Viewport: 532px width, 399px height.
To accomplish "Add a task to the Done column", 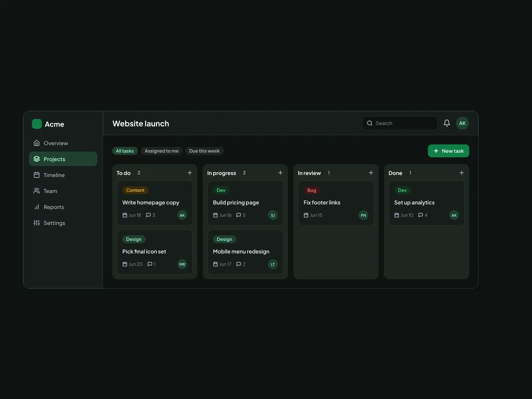I will (462, 173).
